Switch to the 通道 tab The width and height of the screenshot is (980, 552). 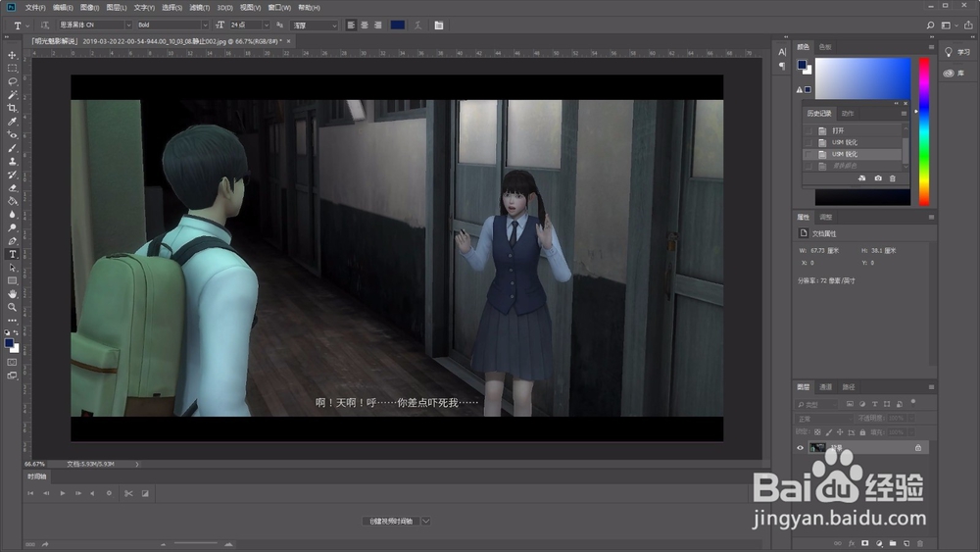(825, 387)
